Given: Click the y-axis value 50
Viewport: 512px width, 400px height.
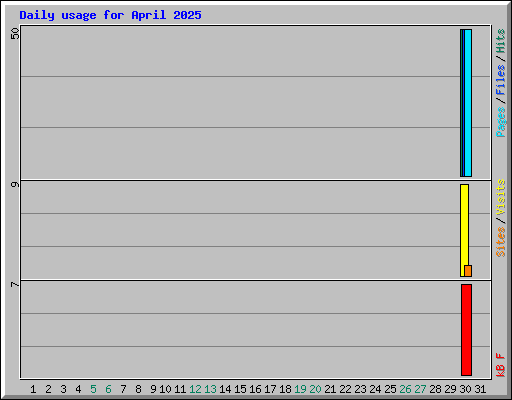Looking at the screenshot, I should [15, 34].
